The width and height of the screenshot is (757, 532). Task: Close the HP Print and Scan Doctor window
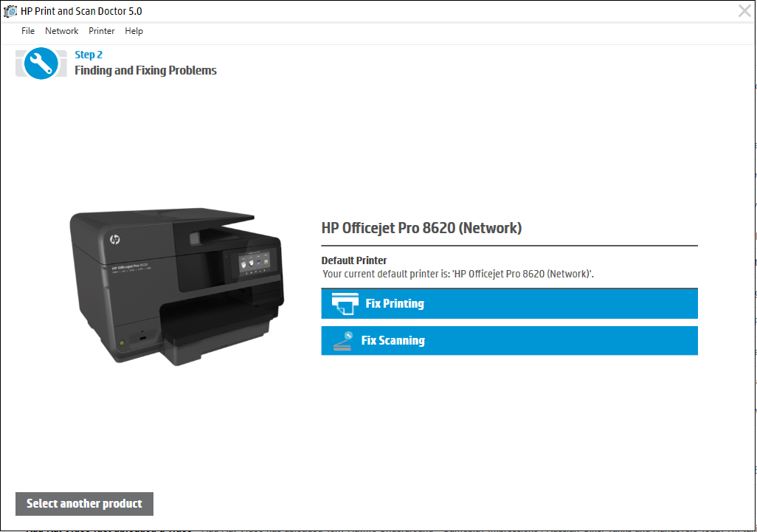tap(744, 10)
